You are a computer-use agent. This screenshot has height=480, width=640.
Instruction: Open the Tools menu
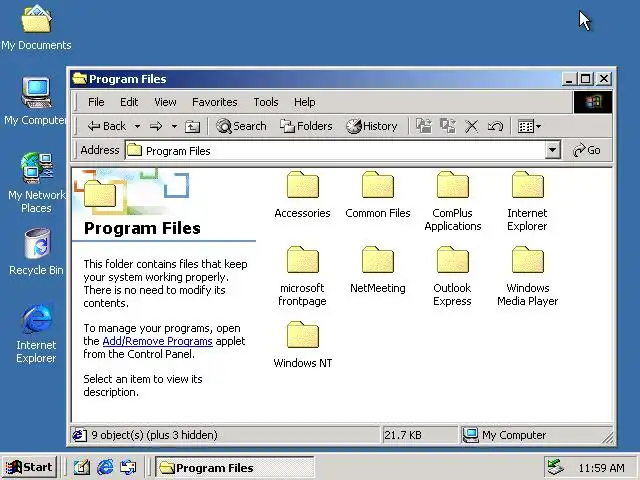click(x=266, y=102)
